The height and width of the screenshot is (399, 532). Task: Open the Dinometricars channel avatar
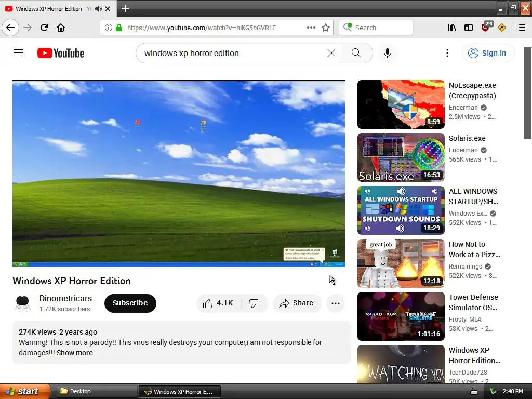23,303
